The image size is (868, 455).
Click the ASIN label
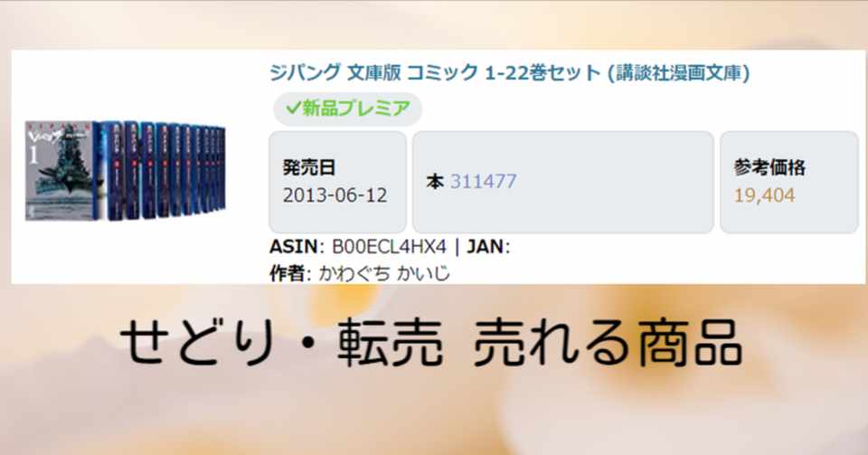[x=293, y=247]
